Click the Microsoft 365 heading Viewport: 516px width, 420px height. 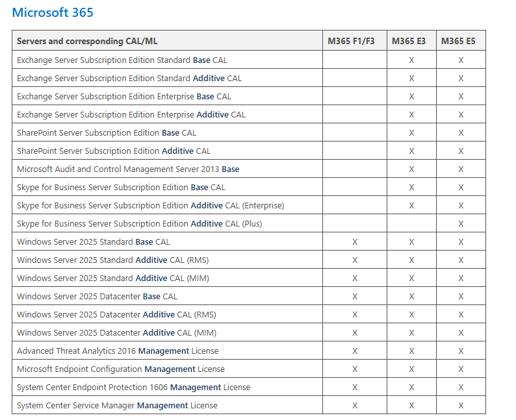[53, 12]
